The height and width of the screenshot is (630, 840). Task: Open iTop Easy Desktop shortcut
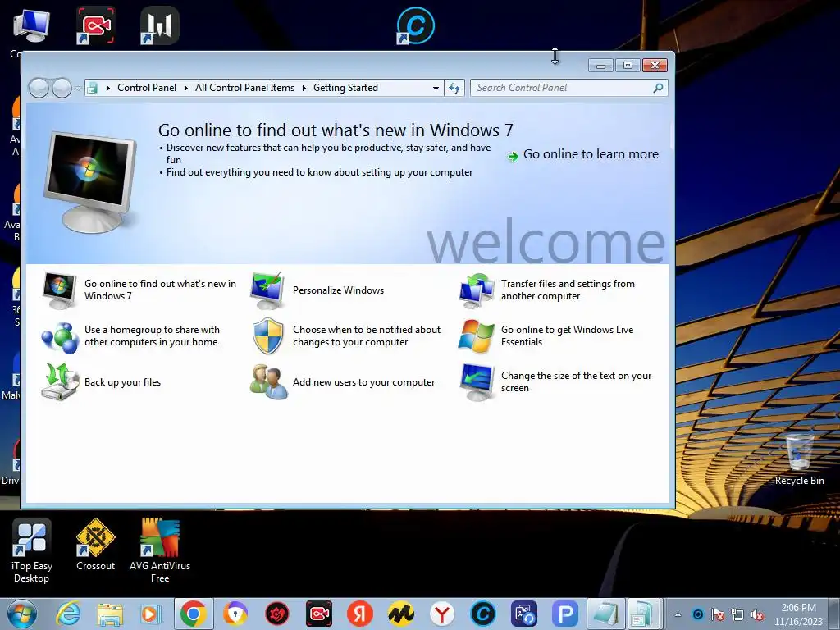32,550
